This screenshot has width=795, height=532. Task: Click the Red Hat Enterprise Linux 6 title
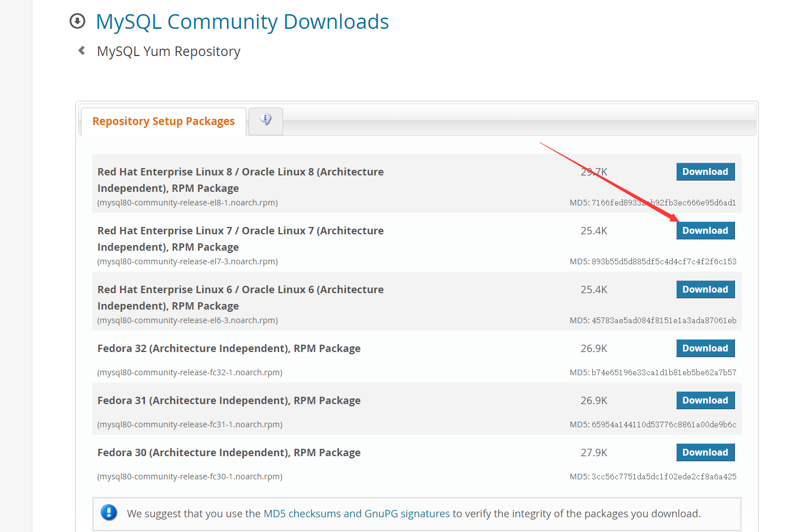[x=241, y=298]
